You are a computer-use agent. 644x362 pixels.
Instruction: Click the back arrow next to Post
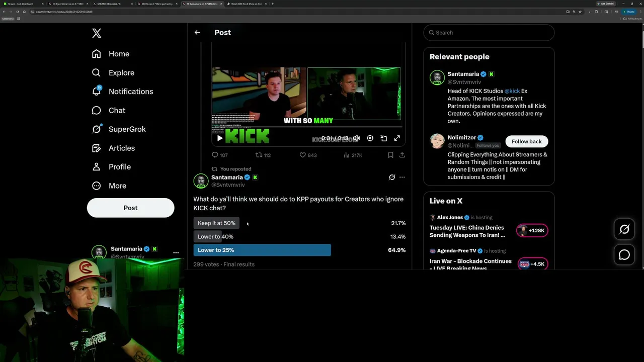[x=197, y=32]
